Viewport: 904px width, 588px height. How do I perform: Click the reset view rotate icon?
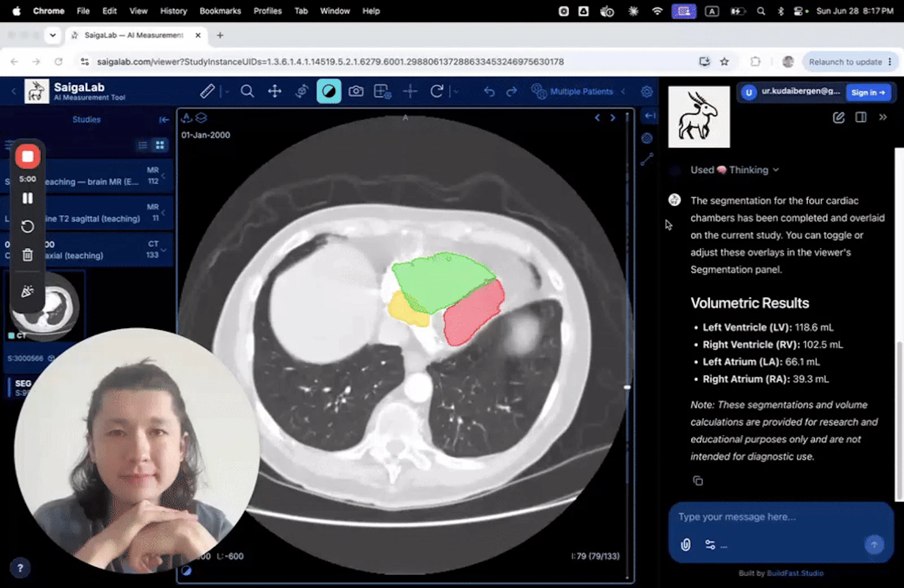coord(437,91)
